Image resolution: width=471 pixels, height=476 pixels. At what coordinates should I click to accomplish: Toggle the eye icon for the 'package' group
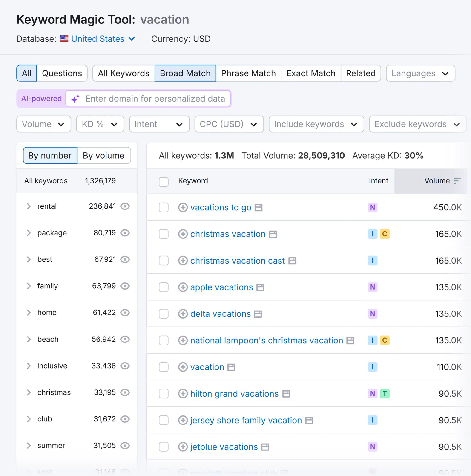pyautogui.click(x=125, y=233)
